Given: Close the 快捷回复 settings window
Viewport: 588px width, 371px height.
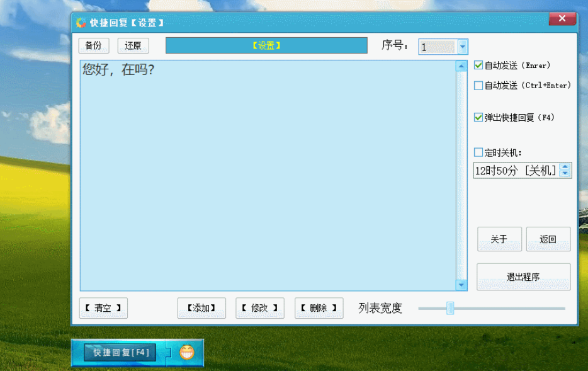Looking at the screenshot, I should [562, 18].
